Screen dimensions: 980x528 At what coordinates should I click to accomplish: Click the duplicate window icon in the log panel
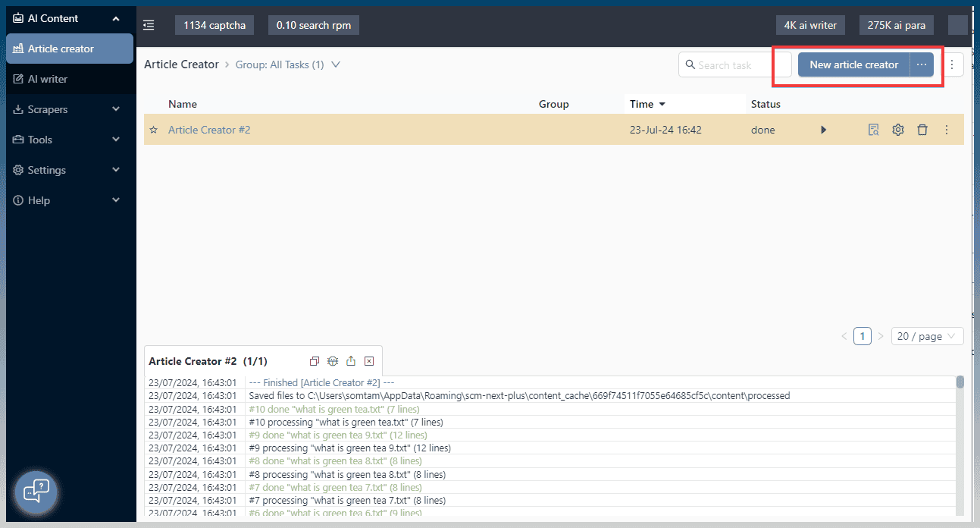coord(314,360)
